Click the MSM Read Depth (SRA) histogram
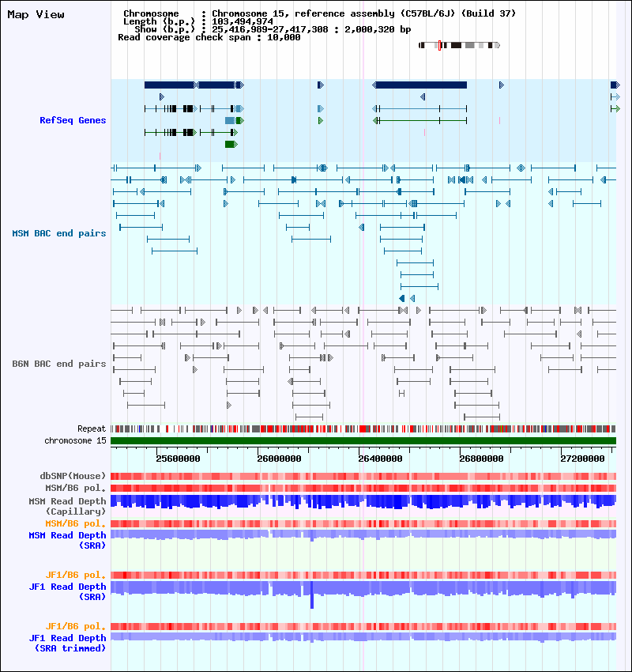Image resolution: width=632 pixels, height=672 pixels. (x=363, y=535)
